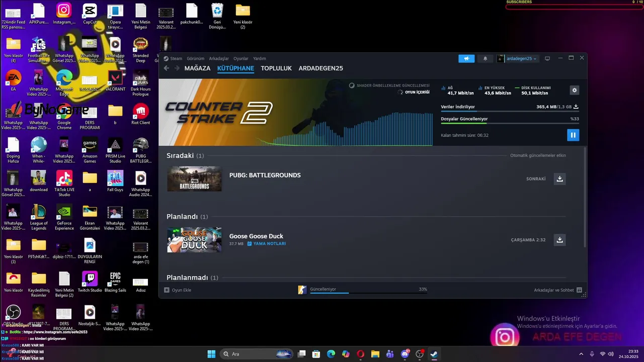Select the Twitch Studio desktop icon

coord(90,282)
